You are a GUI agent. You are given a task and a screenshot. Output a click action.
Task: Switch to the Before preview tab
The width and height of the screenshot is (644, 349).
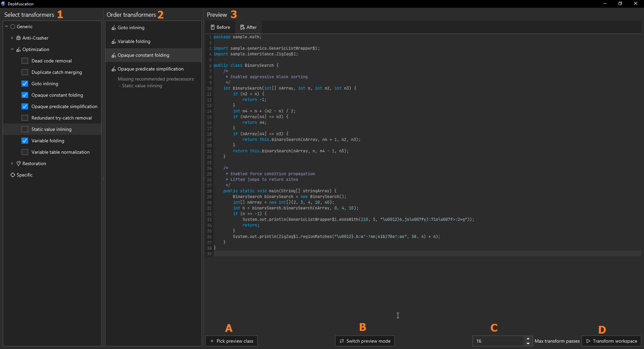220,27
